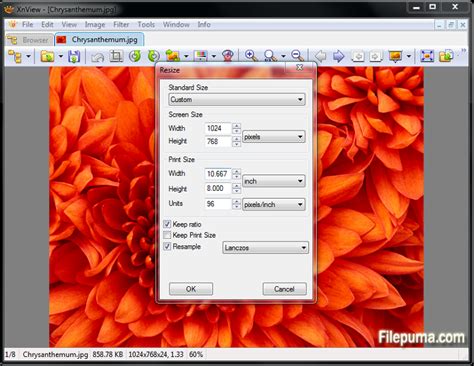The height and width of the screenshot is (366, 474).
Task: Click Cancel in the Resize dialog
Action: 284,289
